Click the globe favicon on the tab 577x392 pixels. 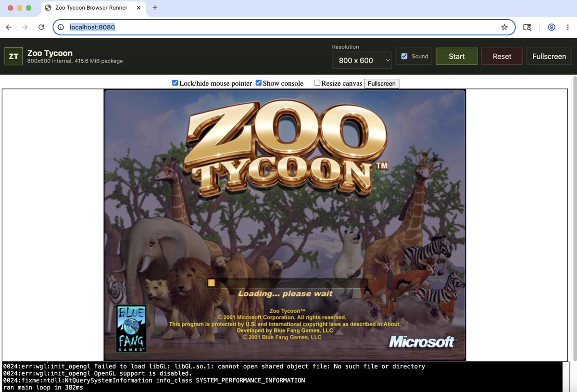coord(48,8)
